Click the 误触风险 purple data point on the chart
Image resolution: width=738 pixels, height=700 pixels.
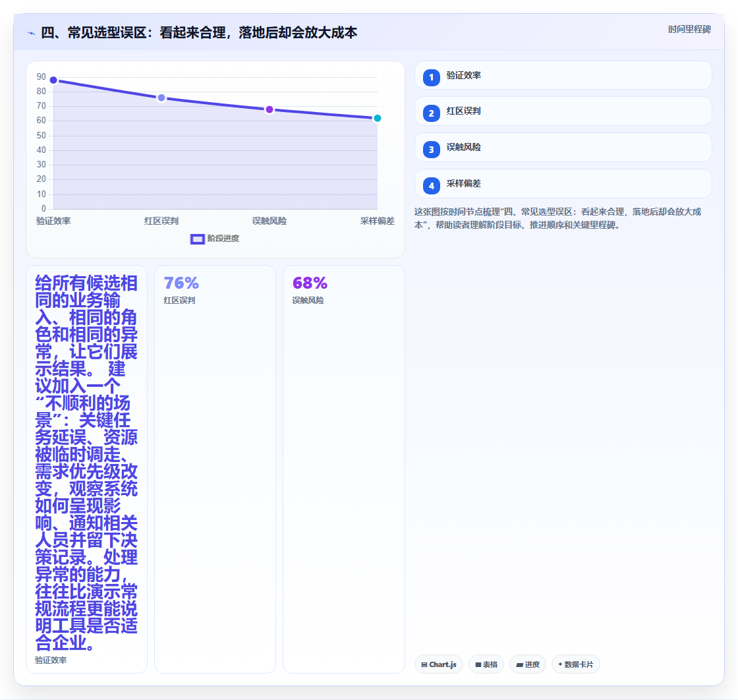(270, 109)
